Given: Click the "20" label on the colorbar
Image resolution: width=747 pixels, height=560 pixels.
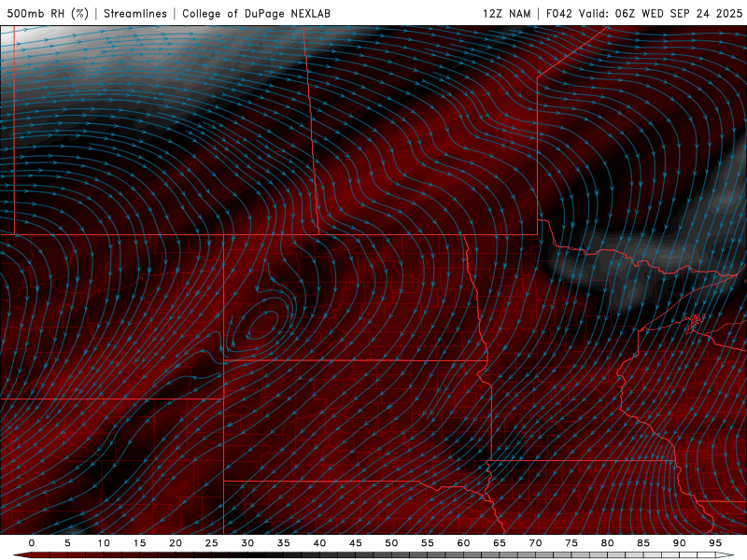Looking at the screenshot, I should click(x=176, y=543).
